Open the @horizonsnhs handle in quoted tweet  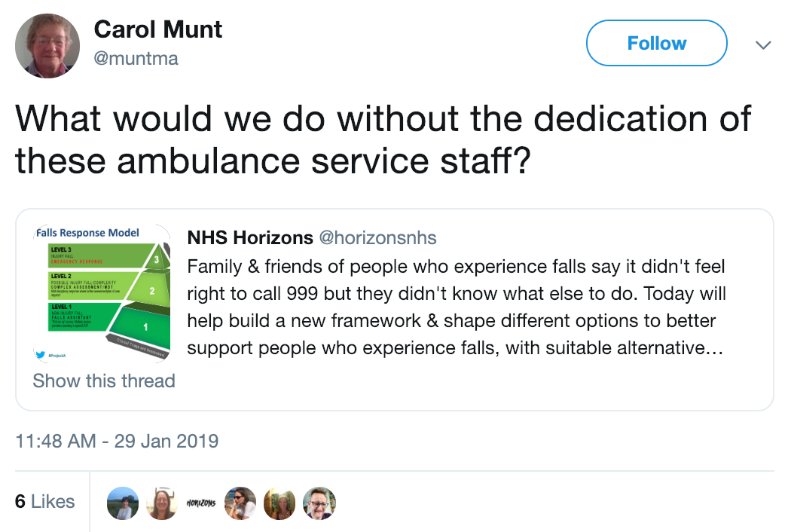(x=378, y=237)
